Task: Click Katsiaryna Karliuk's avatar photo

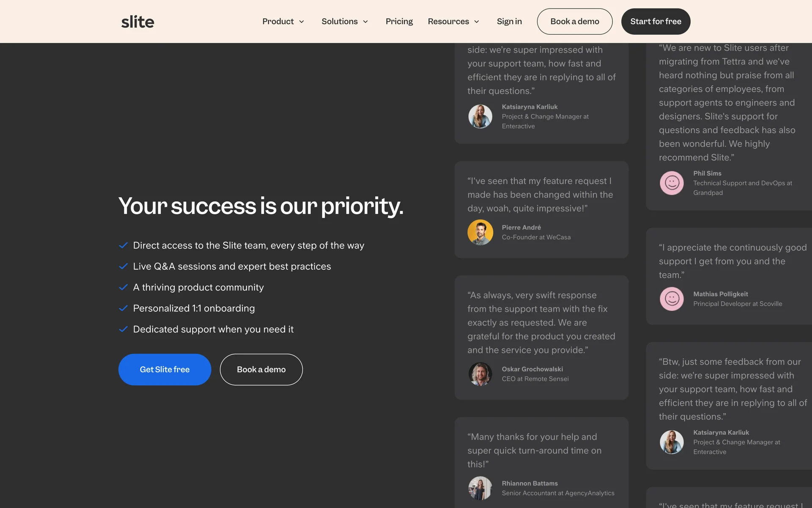Action: point(480,116)
